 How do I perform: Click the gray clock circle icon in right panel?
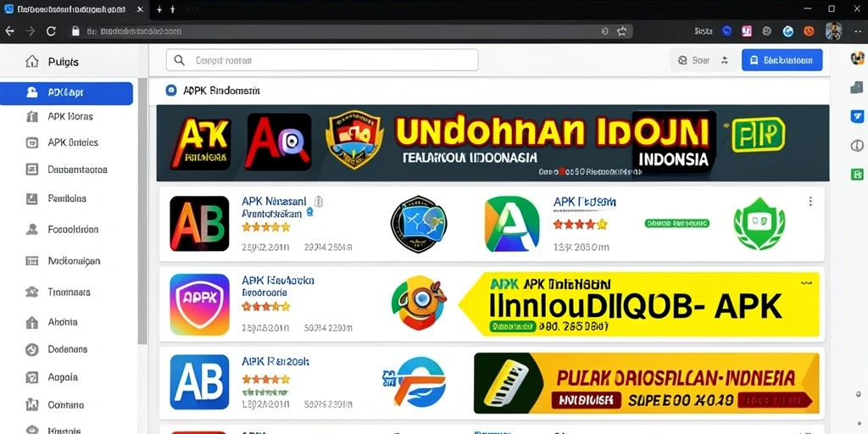point(856,146)
